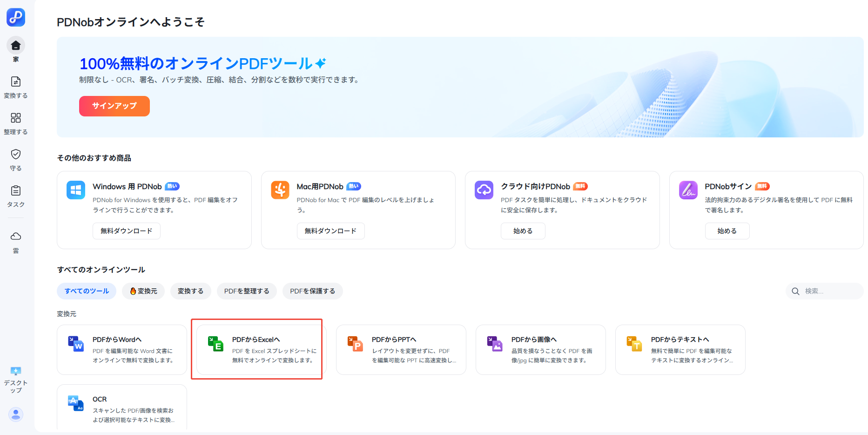Click the PDFから画像へ image icon

click(x=495, y=344)
